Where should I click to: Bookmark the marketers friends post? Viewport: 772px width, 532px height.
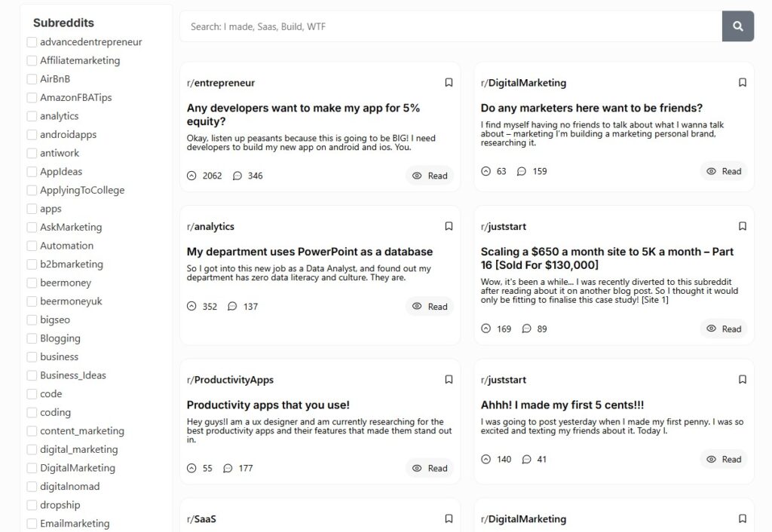click(742, 83)
